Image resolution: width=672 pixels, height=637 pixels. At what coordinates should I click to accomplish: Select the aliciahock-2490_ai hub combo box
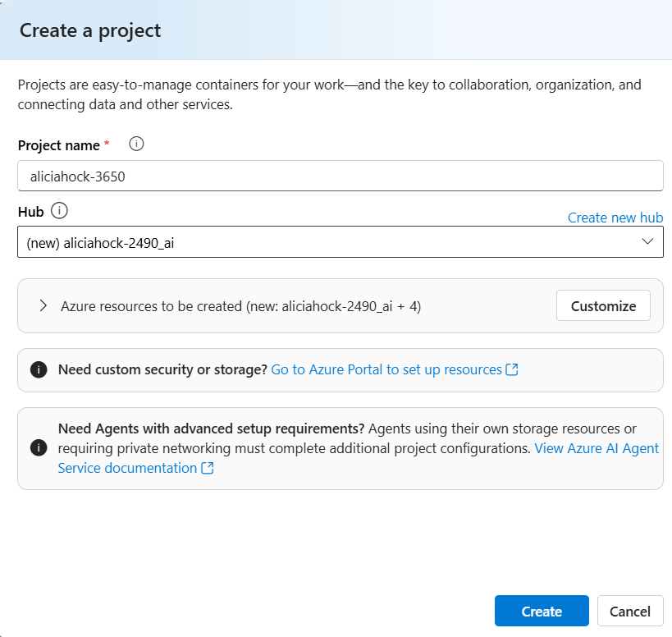[328, 242]
